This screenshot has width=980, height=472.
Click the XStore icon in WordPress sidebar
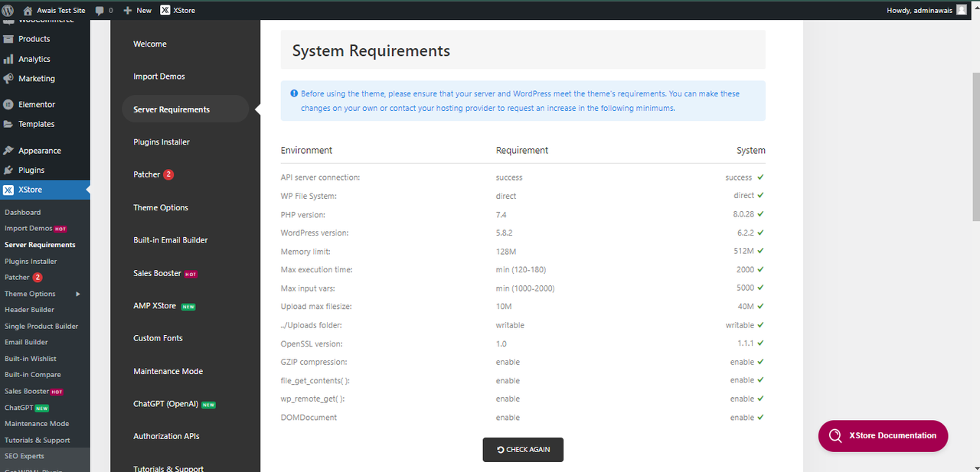[x=8, y=190]
